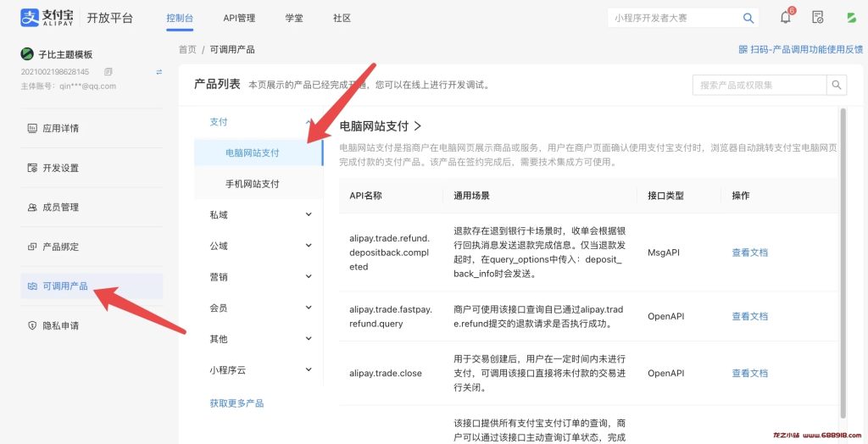The image size is (868, 444).
Task: Click the switch-app arrows icon
Action: coord(159,71)
